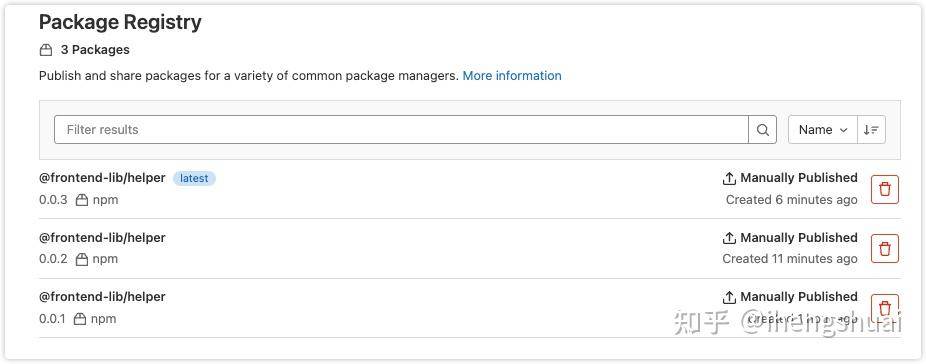Image resolution: width=926 pixels, height=364 pixels.
Task: Open @frontend-lib/helper version 0.0.1
Action: (102, 297)
